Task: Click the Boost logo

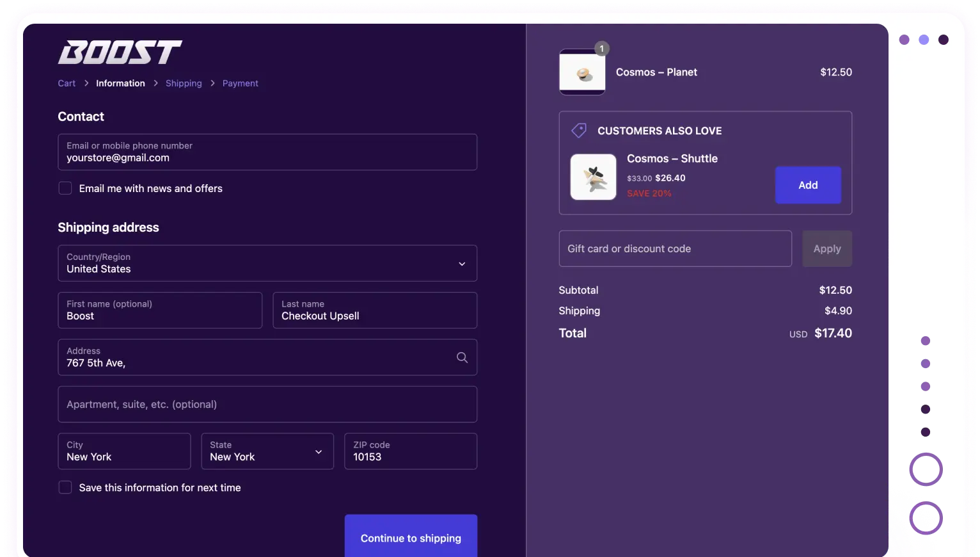Action: (x=120, y=52)
